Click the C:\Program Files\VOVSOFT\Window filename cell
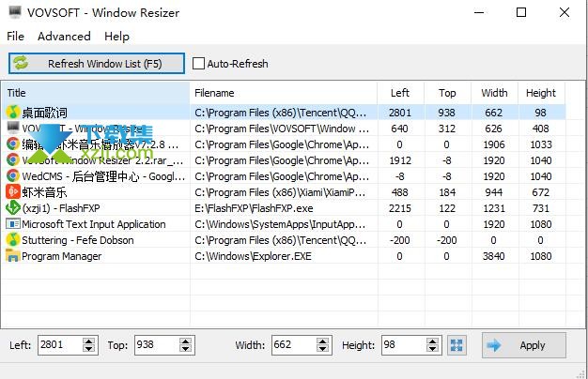 [282, 129]
